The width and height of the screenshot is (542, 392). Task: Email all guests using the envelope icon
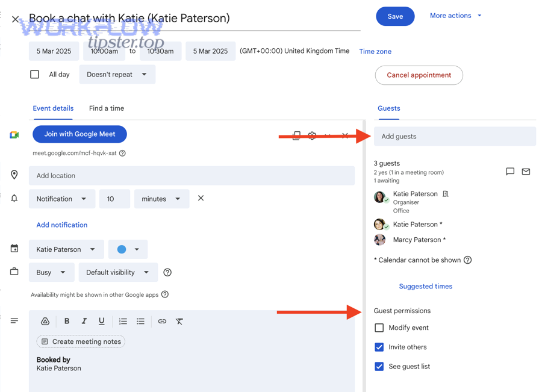pyautogui.click(x=526, y=171)
